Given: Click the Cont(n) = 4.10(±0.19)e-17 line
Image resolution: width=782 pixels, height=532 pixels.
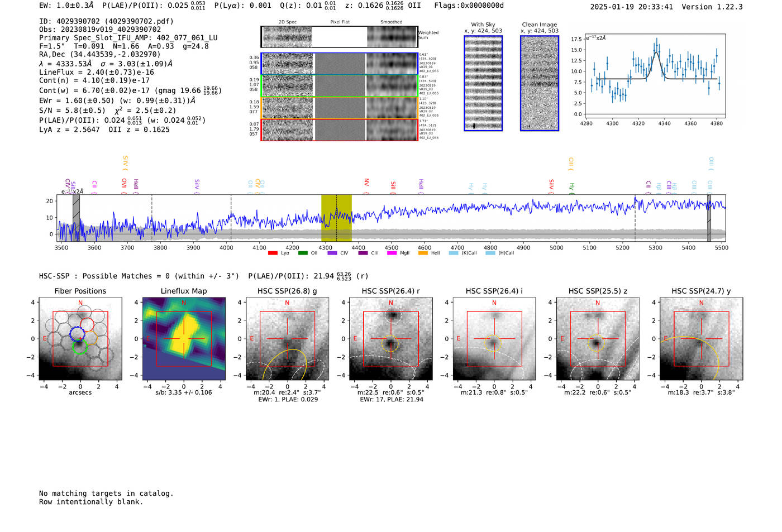Looking at the screenshot, I should click(94, 80).
